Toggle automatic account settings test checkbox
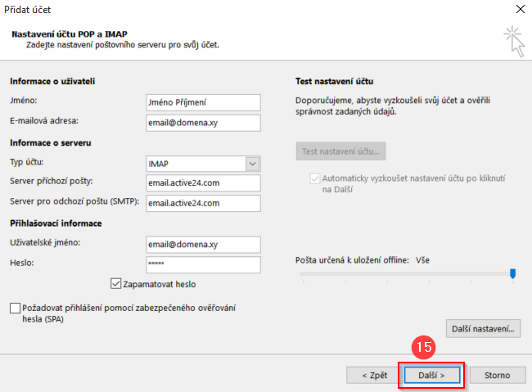Image resolution: width=532 pixels, height=392 pixels. click(315, 178)
